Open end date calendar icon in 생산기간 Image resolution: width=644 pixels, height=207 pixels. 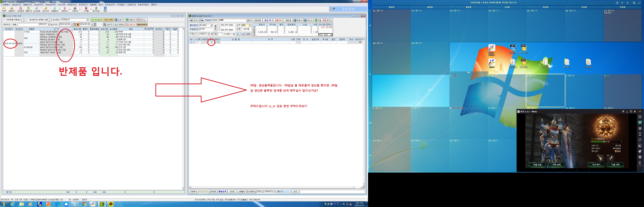click(95, 24)
